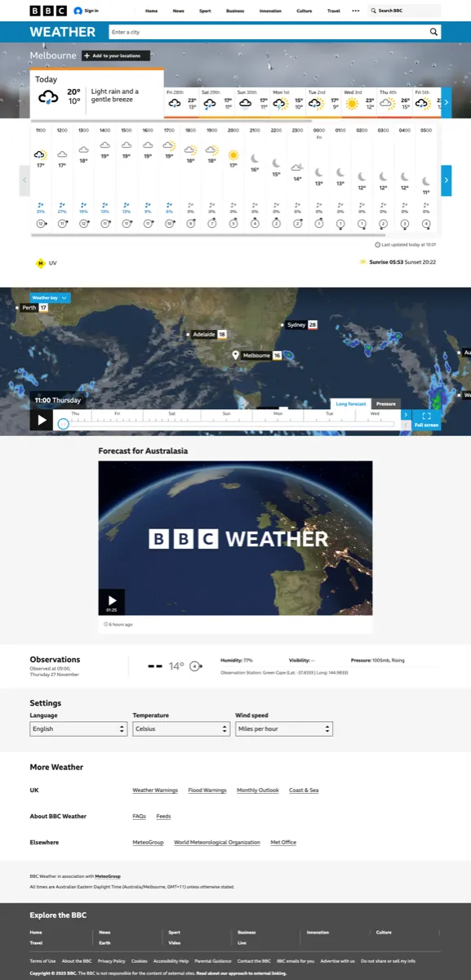This screenshot has width=471, height=980.
Task: Open the News header menu item
Action: 179,11
